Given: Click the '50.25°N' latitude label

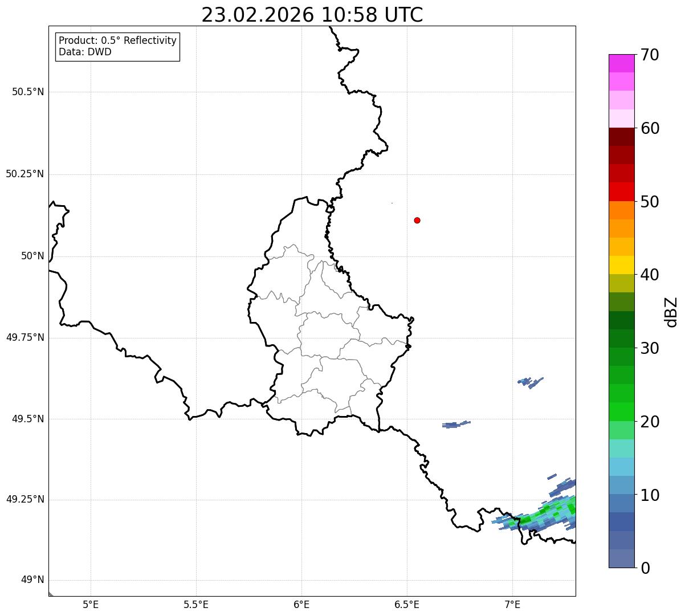Looking at the screenshot, I should click(25, 174).
